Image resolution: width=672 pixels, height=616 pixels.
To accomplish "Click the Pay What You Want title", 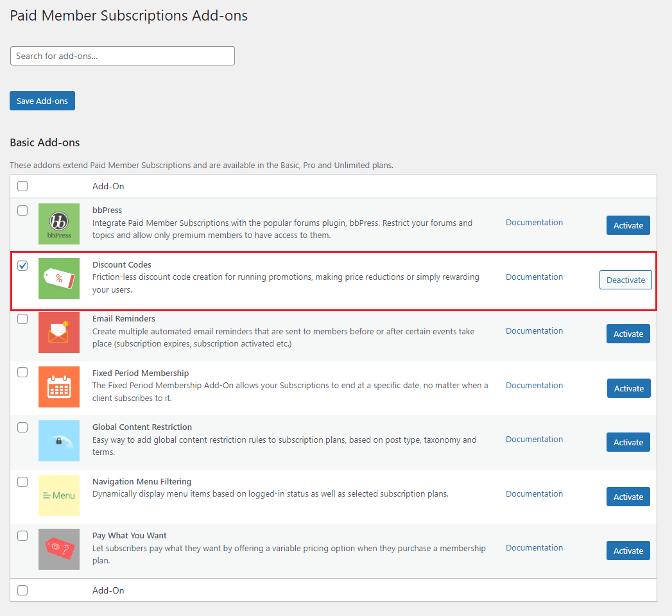I will click(130, 535).
